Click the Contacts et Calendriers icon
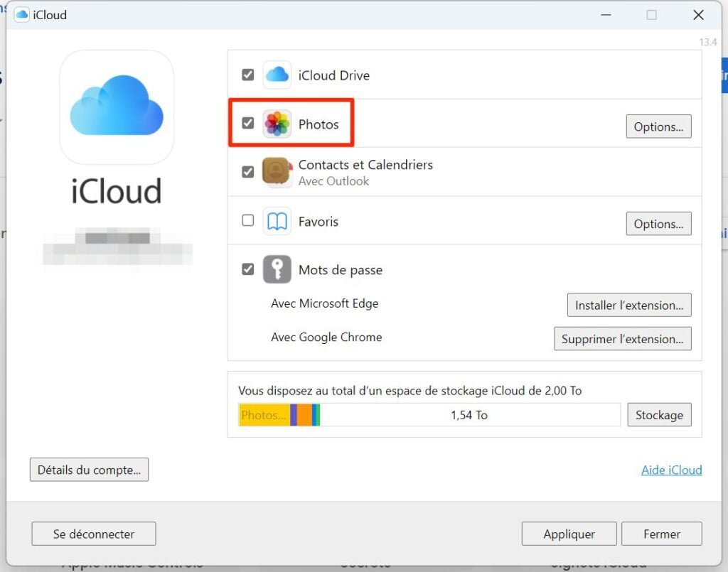 click(x=277, y=172)
